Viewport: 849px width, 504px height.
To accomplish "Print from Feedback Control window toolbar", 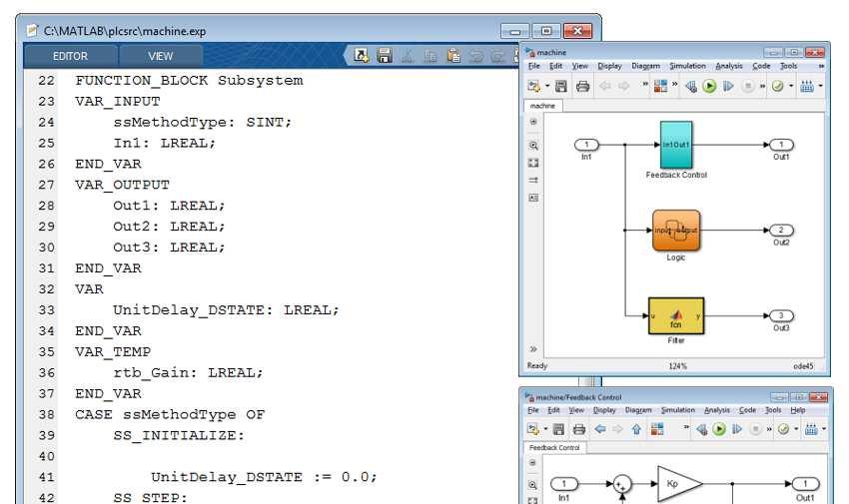I will click(578, 429).
